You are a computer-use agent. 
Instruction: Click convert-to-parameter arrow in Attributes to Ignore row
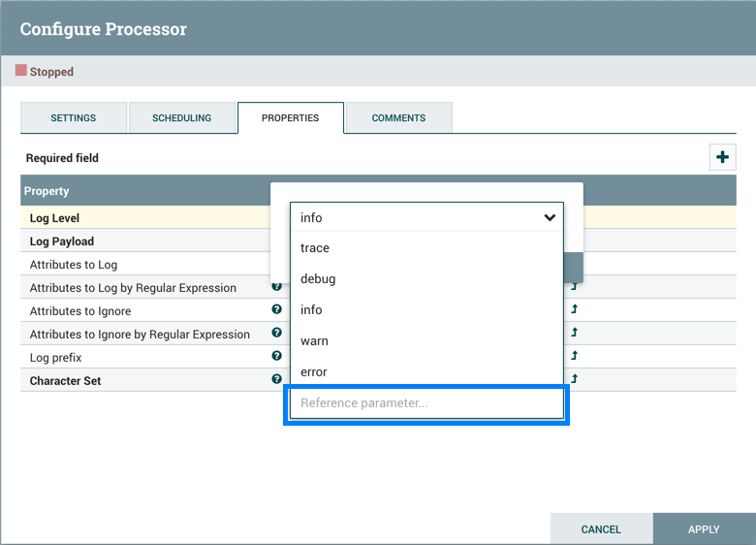click(x=574, y=310)
